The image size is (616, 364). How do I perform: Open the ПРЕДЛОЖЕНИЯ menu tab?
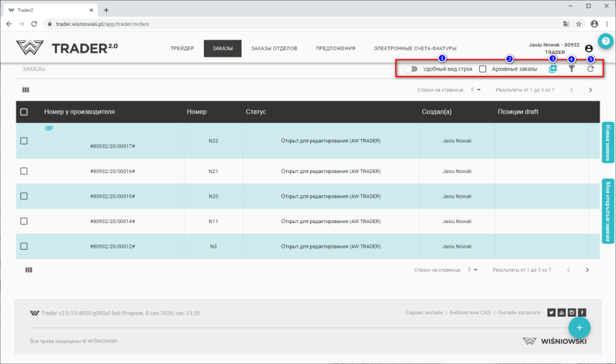335,49
